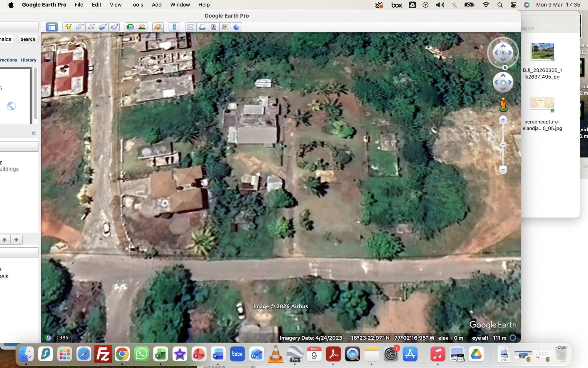Screen dimensions: 588x368
Task: Click the up arrow in sidebar
Action: coord(5,240)
